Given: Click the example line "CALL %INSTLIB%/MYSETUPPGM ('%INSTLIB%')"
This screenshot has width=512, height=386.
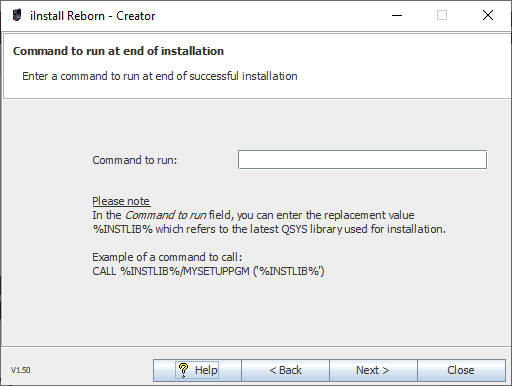Looking at the screenshot, I should (x=208, y=271).
